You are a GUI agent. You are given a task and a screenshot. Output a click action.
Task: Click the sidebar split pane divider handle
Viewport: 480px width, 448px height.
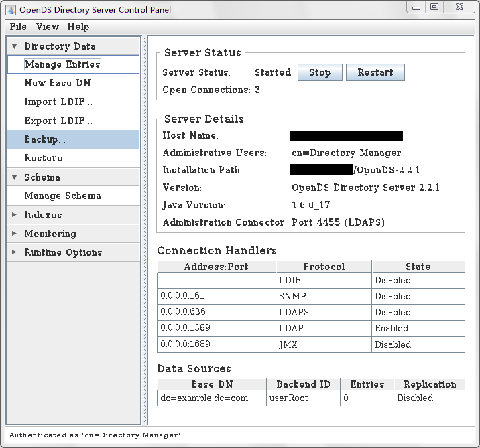pyautogui.click(x=145, y=230)
